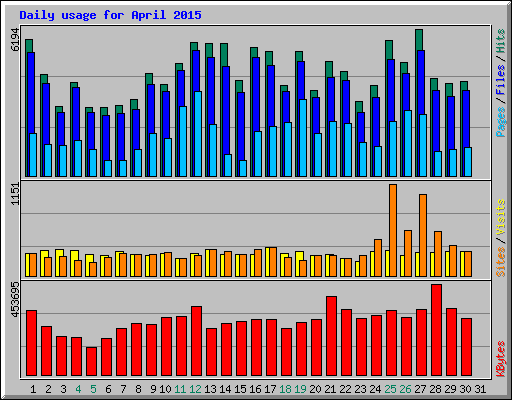This screenshot has height=400, width=512.
Task: Click green weekend day label 19
Action: click(x=300, y=389)
